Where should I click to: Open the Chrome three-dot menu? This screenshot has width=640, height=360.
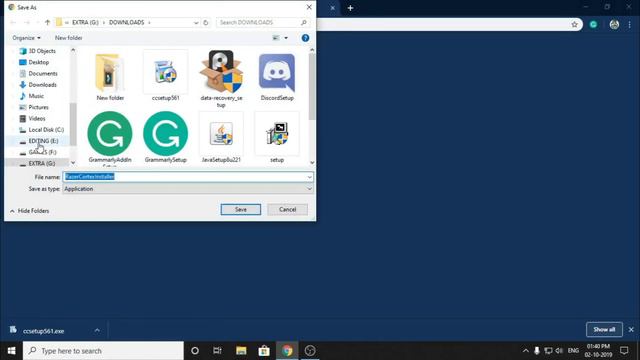tap(629, 24)
